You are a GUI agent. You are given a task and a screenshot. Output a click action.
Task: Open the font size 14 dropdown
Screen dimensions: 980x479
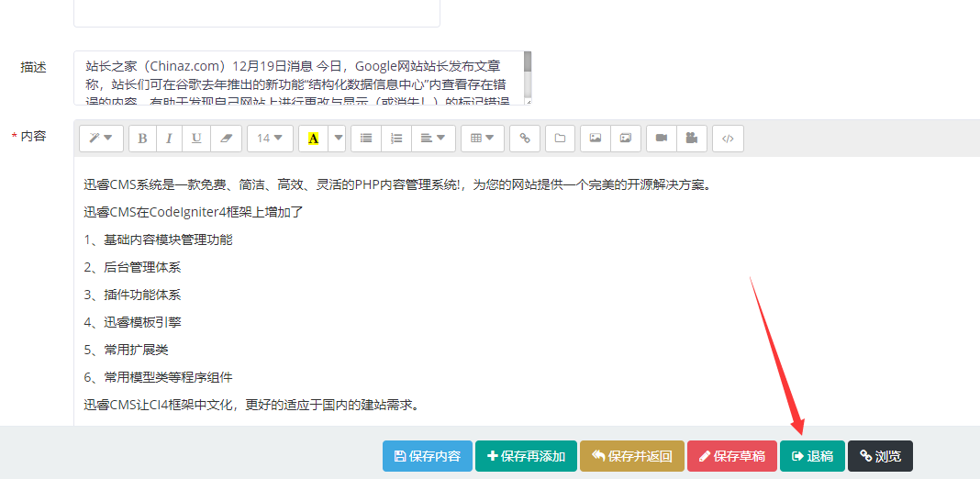(270, 139)
